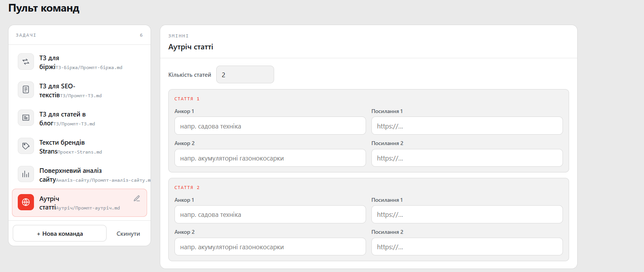Open the ТЗ для SEO-текстів task

[80, 90]
